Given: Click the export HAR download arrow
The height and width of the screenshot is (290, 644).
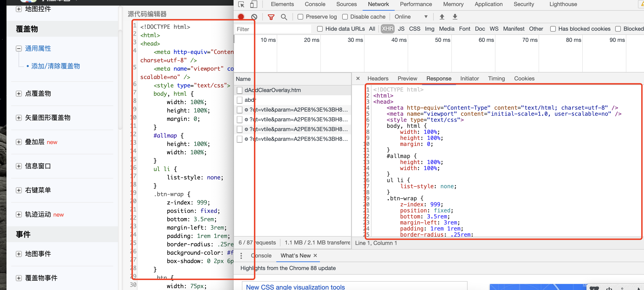Looking at the screenshot, I should pyautogui.click(x=455, y=17).
